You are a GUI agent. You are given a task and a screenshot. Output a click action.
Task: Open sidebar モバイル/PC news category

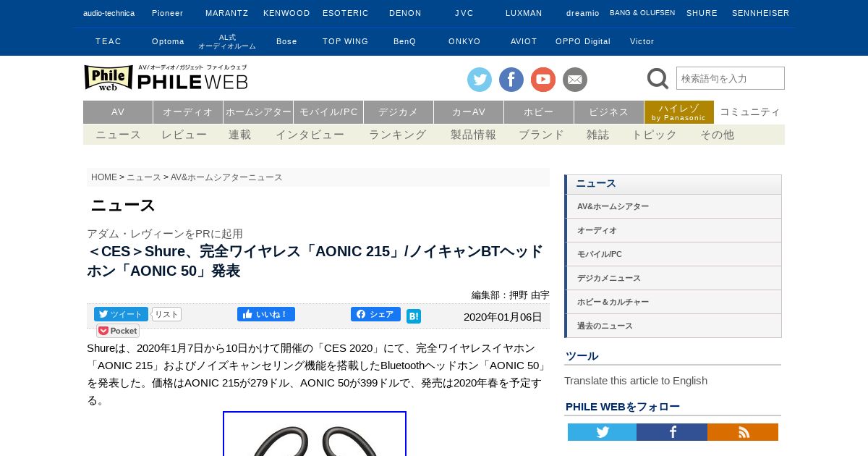click(673, 254)
